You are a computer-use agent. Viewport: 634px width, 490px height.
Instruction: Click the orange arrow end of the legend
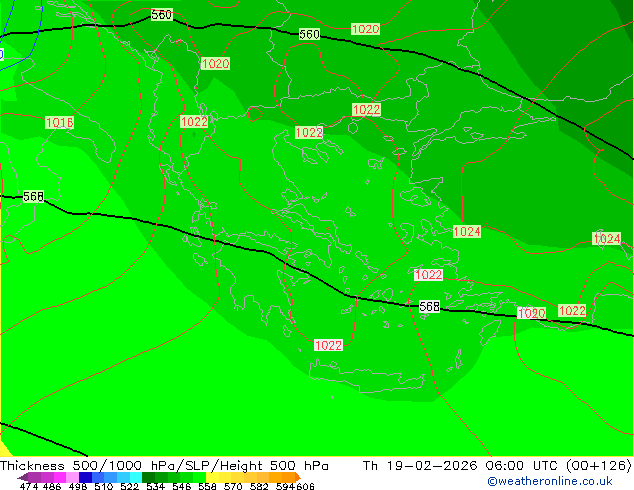tap(296, 477)
